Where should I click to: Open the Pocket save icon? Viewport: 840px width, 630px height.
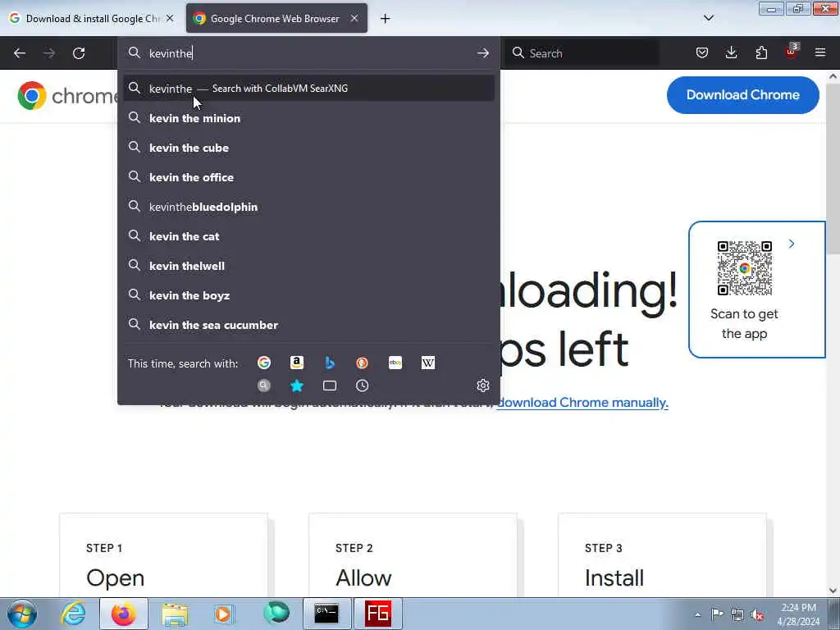(x=702, y=53)
